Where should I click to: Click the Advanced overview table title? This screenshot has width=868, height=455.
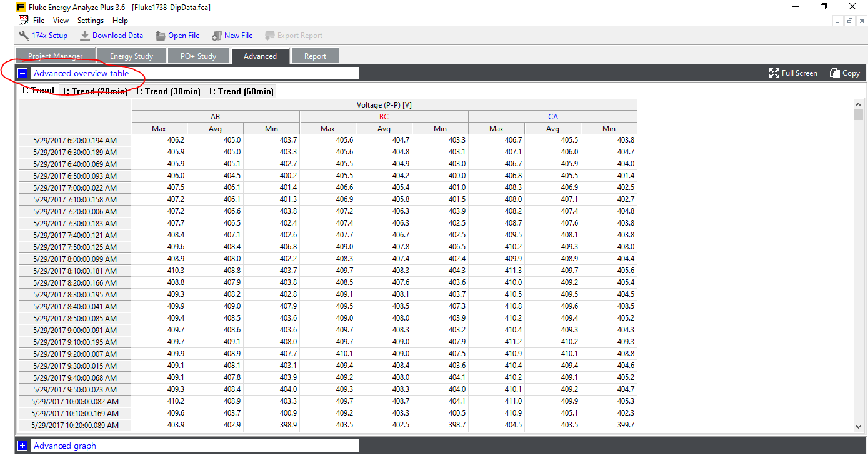(81, 73)
